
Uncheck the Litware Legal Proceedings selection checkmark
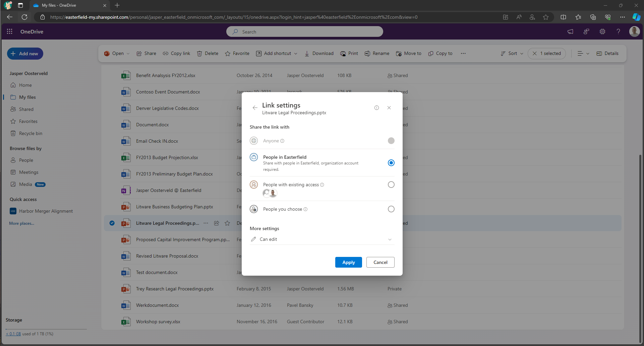click(112, 223)
